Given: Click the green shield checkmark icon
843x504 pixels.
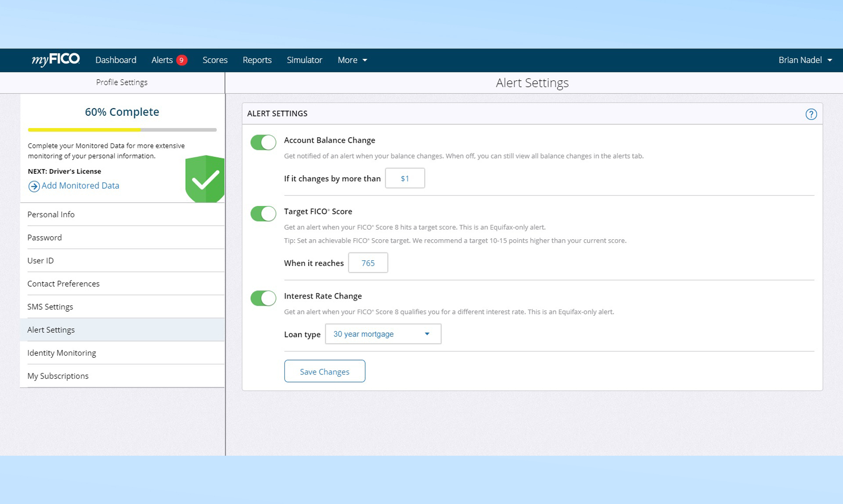Looking at the screenshot, I should tap(205, 179).
